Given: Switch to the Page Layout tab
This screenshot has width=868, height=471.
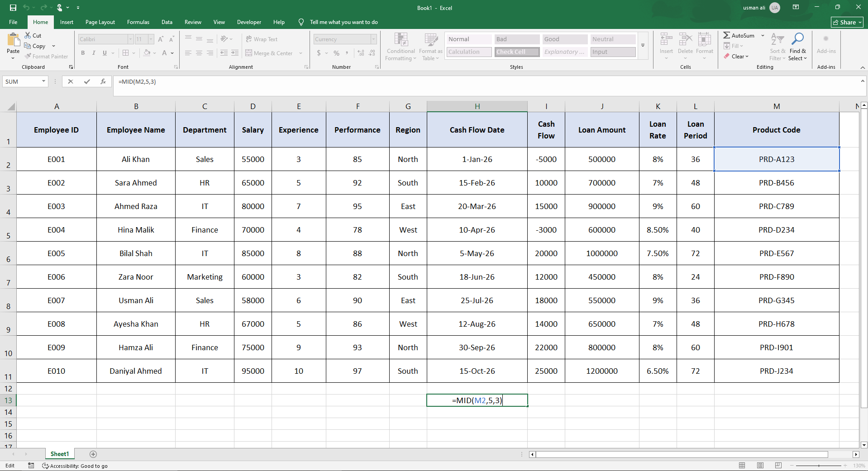Looking at the screenshot, I should [100, 22].
